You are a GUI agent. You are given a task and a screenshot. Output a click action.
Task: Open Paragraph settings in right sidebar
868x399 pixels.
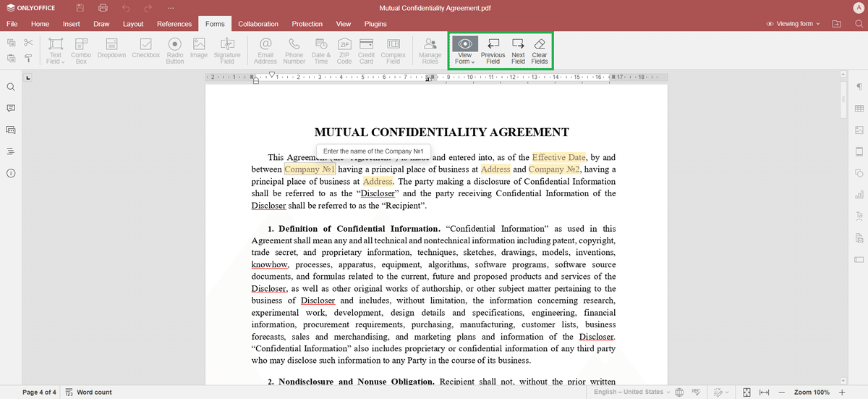859,87
